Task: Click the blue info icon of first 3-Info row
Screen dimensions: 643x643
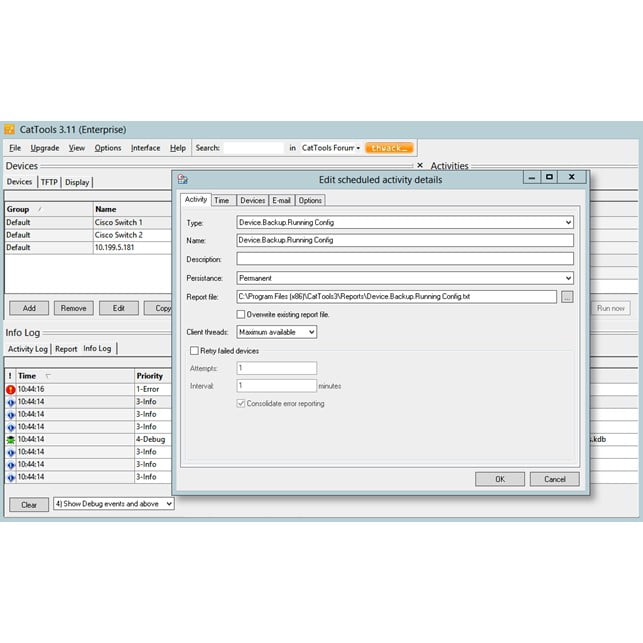Action: click(x=10, y=402)
